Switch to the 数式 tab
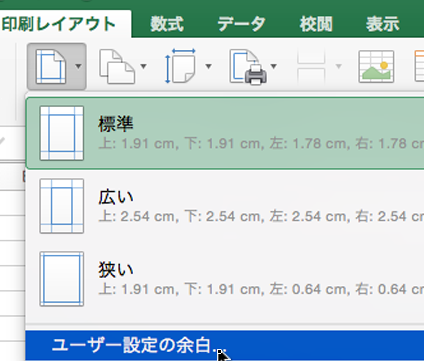424x361 pixels. [167, 24]
